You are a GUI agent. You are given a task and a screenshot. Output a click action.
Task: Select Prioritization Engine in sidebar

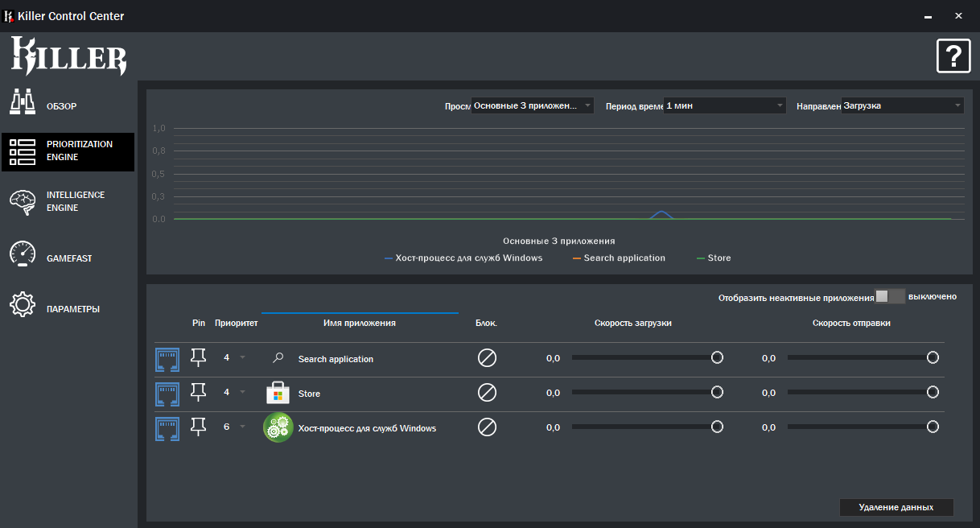pyautogui.click(x=68, y=152)
